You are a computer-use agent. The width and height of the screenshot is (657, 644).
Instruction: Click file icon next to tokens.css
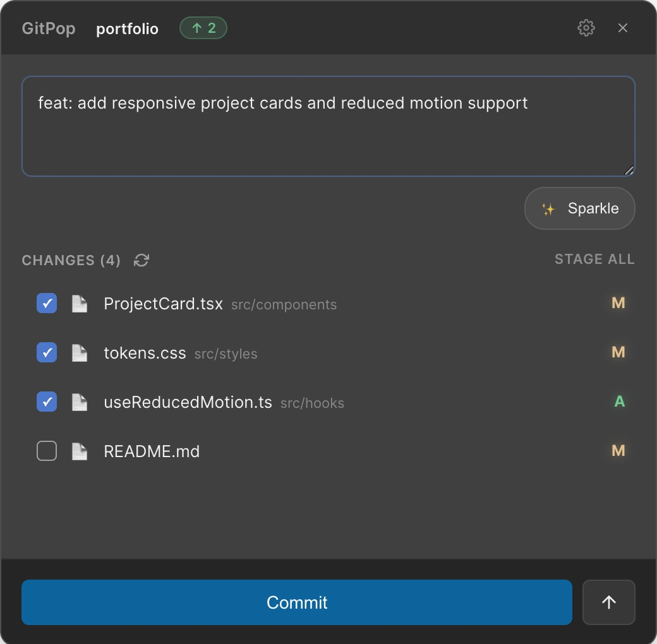point(79,352)
